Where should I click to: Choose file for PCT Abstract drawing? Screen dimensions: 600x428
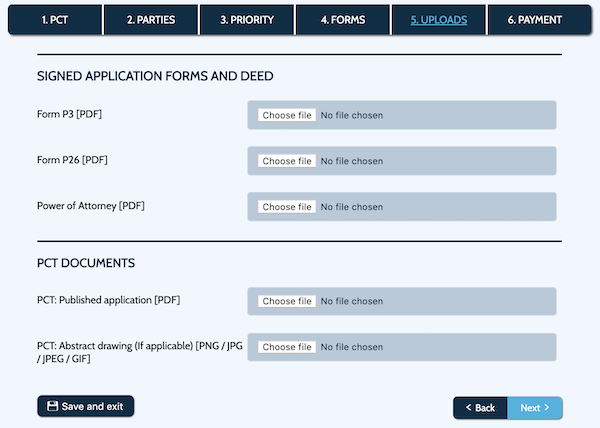(x=287, y=347)
